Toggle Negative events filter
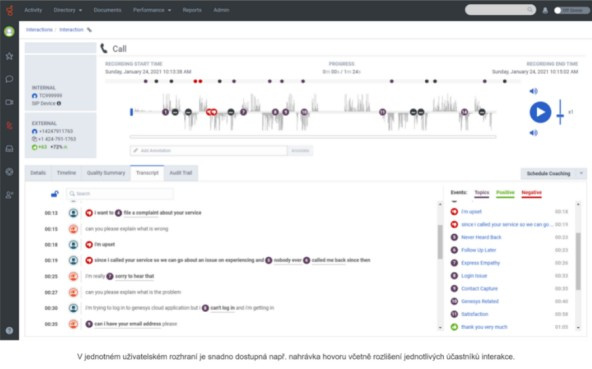The width and height of the screenshot is (592, 369). point(532,193)
